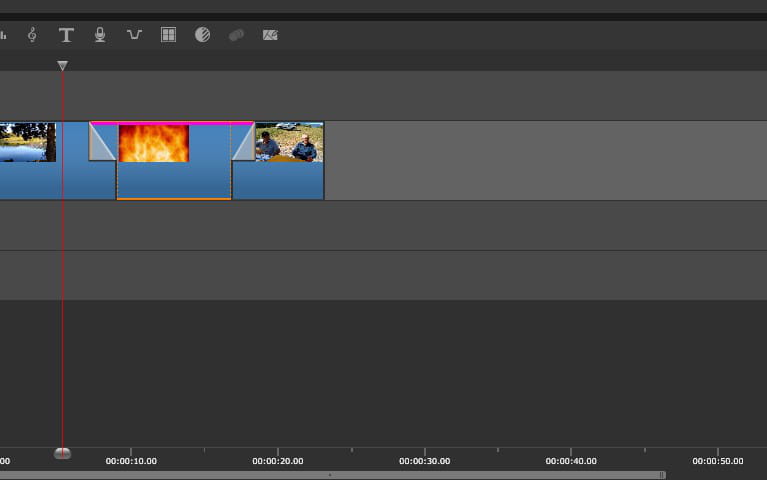Open the multi-pane grid editor icon
This screenshot has height=480, width=767.
pyautogui.click(x=168, y=35)
